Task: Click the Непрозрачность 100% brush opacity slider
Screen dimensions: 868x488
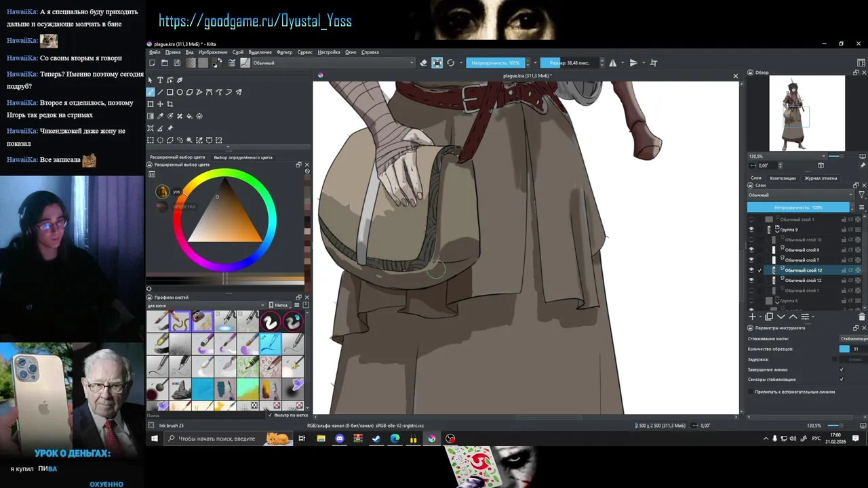Action: (495, 63)
